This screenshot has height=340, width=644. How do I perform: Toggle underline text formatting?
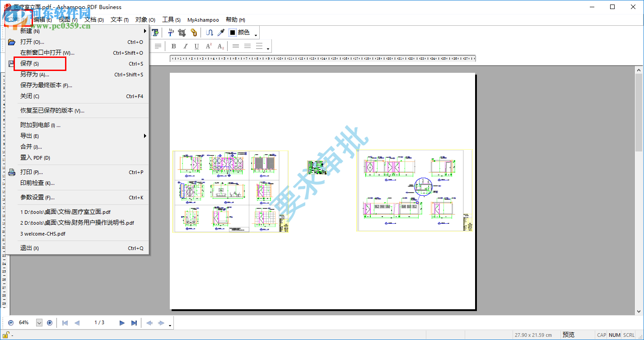[x=196, y=46]
